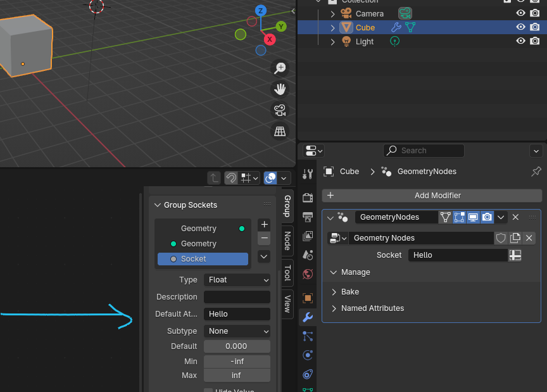Switch to Tool sidebar tab
This screenshot has width=547, height=392.
tap(287, 273)
